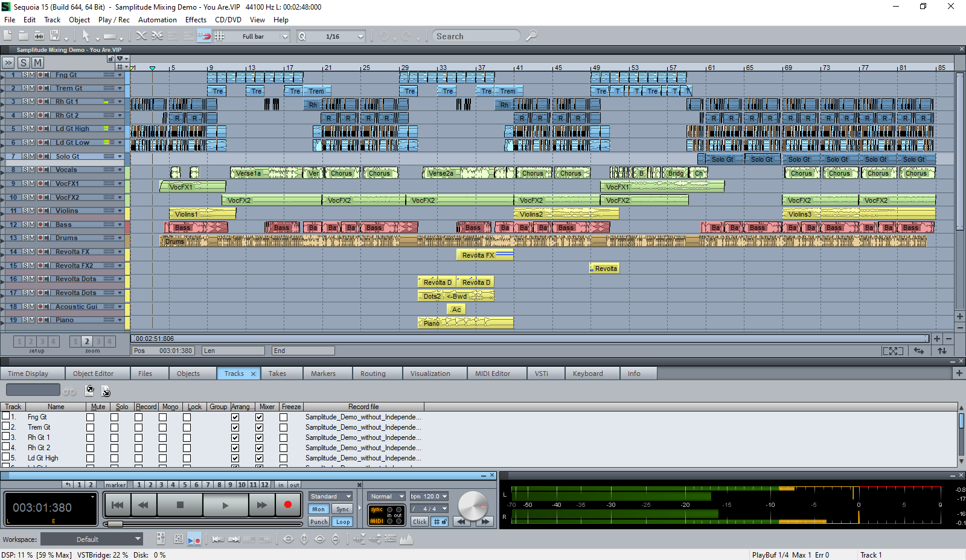Open the Effects menu
The image size is (966, 560).
196,19
